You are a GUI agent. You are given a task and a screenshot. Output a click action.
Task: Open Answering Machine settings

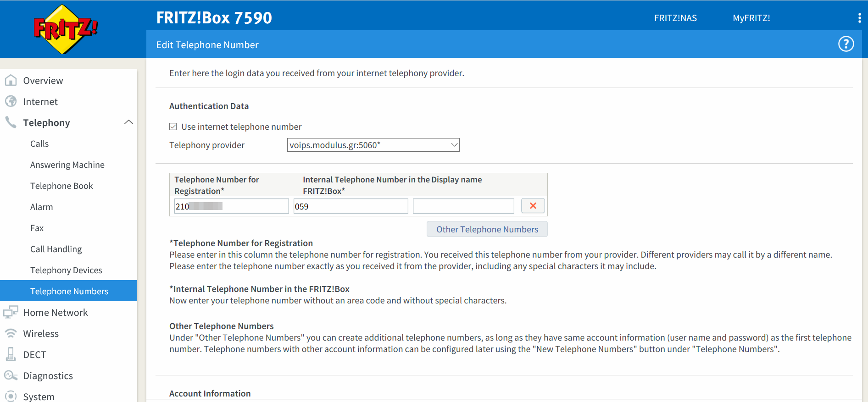[x=67, y=165]
